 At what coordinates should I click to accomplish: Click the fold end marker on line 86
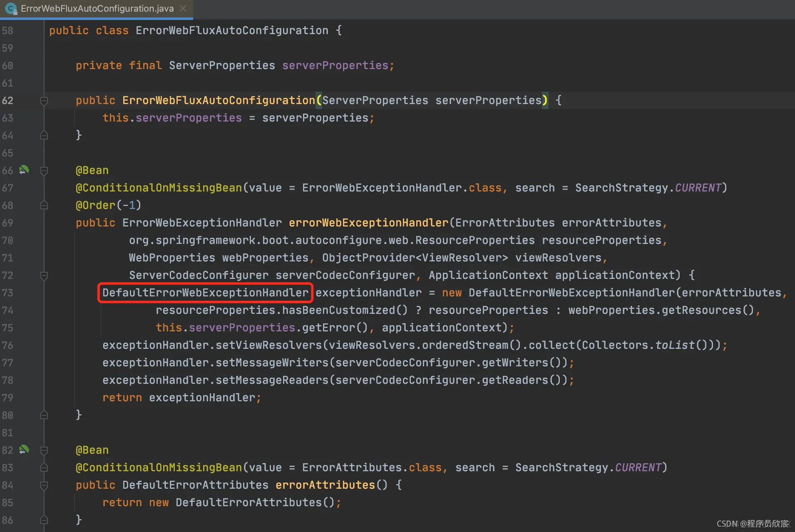coord(44,520)
